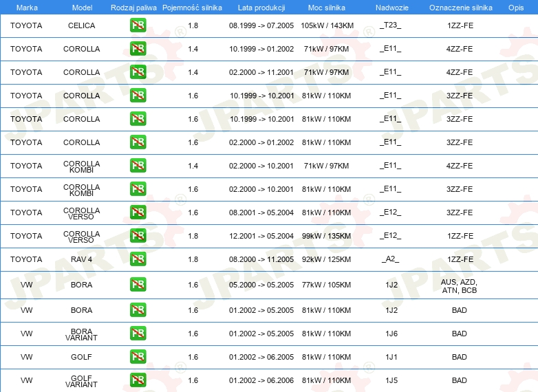
Task: Click the petrol fuel icon in the CELICA row
Action: [x=138, y=26]
